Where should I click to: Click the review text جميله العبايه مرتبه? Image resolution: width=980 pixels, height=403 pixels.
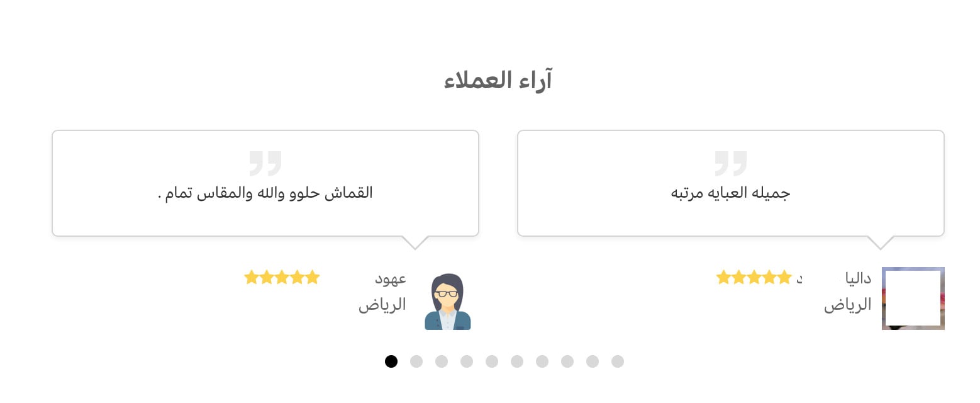click(731, 193)
